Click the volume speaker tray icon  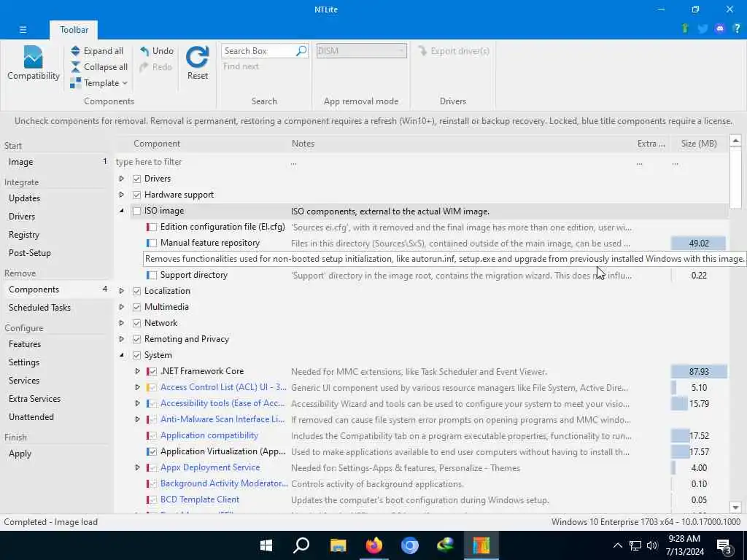tap(652, 545)
